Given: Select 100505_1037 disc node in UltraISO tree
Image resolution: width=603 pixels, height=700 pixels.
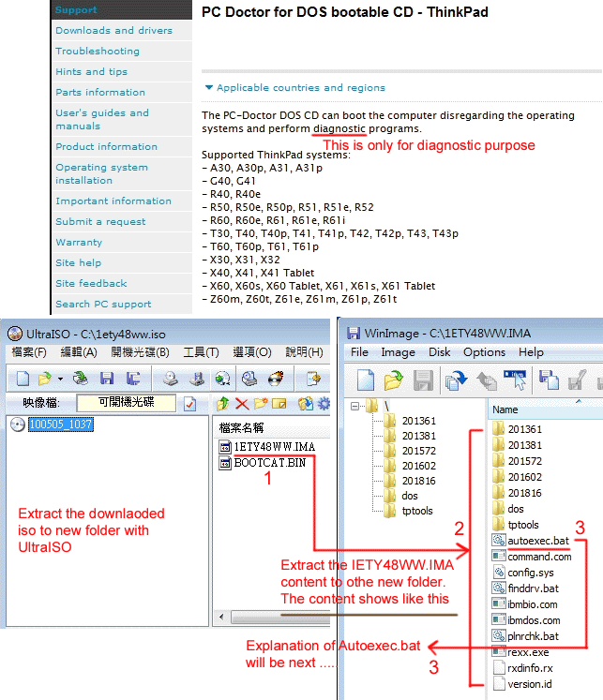Looking at the screenshot, I should [x=61, y=424].
